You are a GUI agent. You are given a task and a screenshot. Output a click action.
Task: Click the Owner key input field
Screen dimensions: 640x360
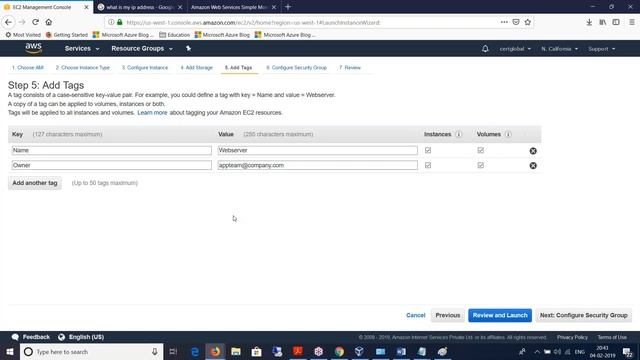point(111,165)
